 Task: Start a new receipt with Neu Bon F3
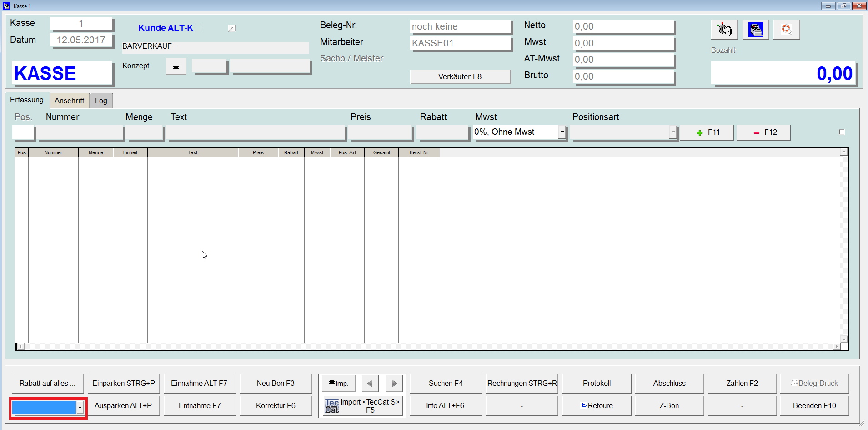276,384
